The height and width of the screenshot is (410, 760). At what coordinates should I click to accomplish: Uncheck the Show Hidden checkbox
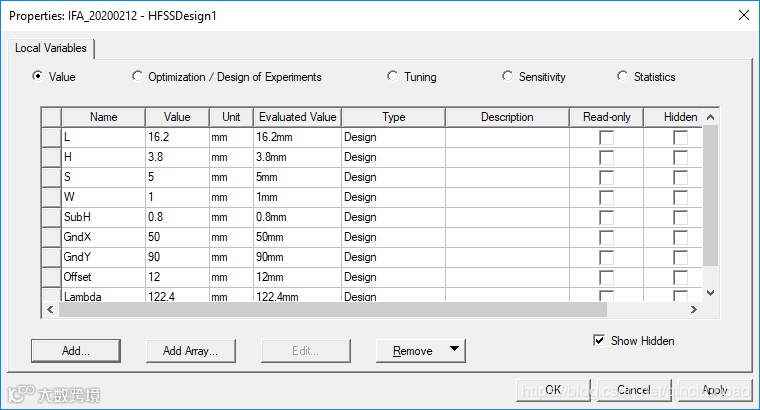[599, 341]
